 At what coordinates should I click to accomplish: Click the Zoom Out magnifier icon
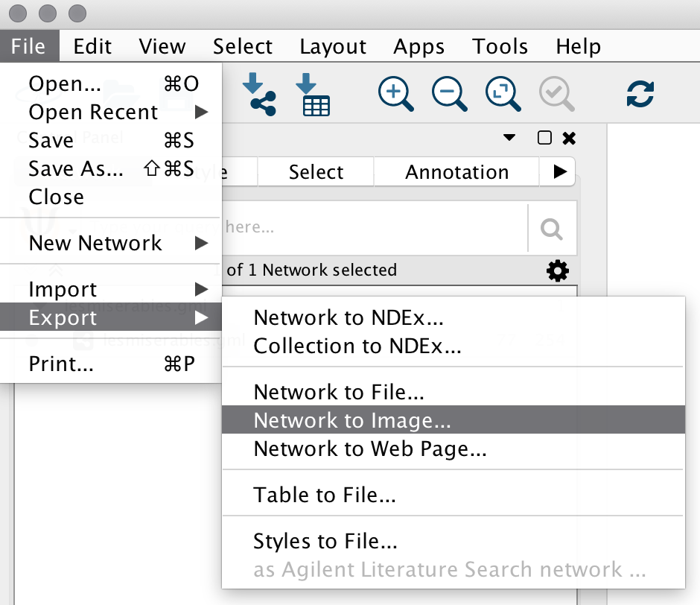[449, 94]
